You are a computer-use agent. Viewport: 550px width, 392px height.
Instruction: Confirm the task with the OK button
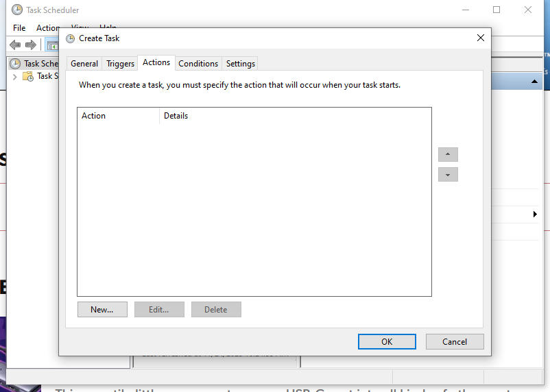tap(387, 341)
